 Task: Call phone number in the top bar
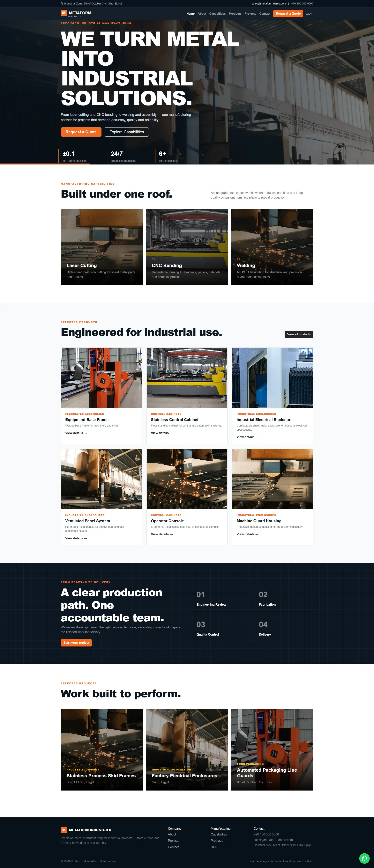[x=302, y=4]
